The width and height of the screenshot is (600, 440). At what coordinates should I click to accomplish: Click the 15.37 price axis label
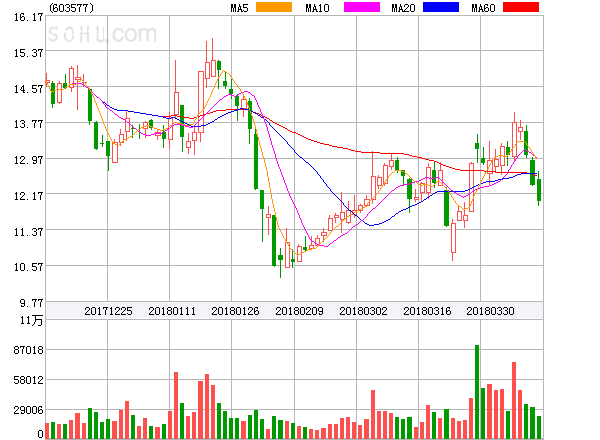click(x=28, y=53)
